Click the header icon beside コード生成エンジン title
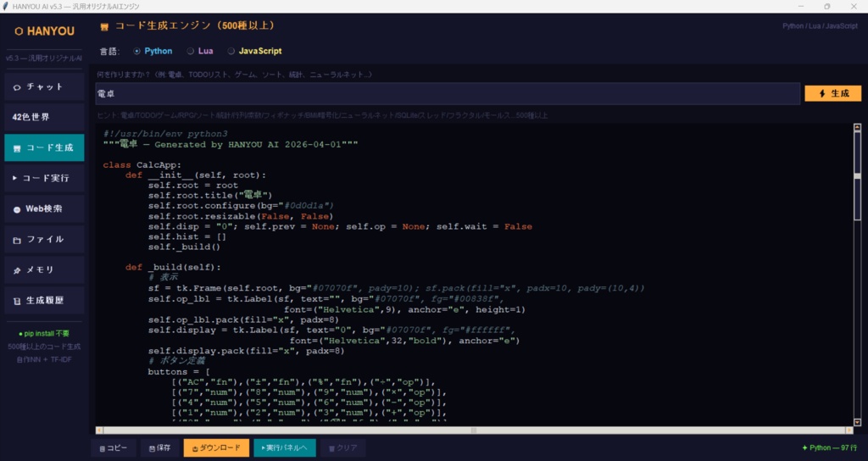This screenshot has width=868, height=461. (104, 26)
